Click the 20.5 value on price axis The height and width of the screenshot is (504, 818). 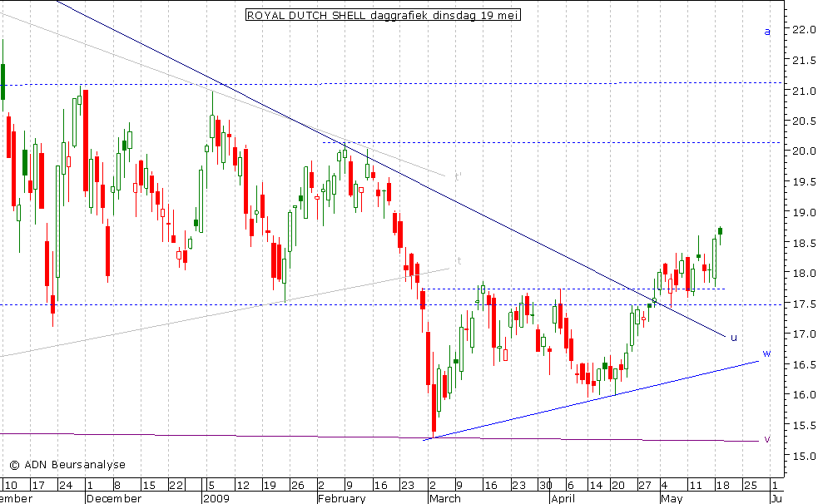(803, 121)
